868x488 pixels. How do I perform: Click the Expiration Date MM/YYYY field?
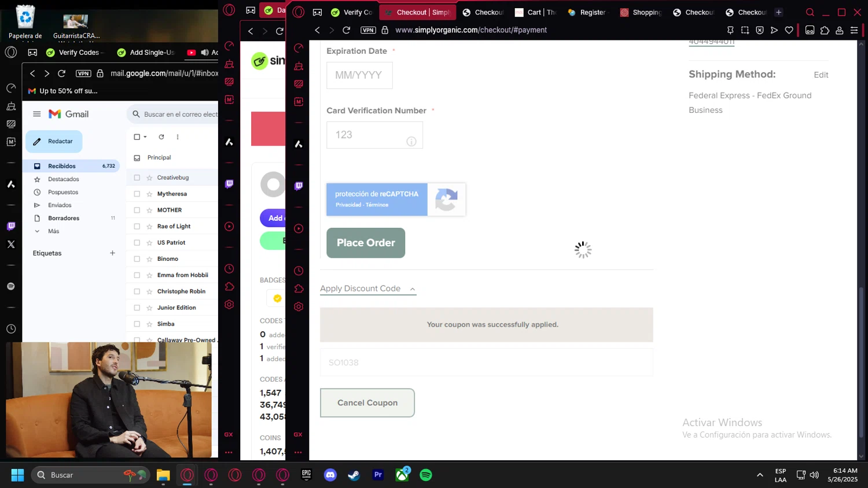point(359,75)
